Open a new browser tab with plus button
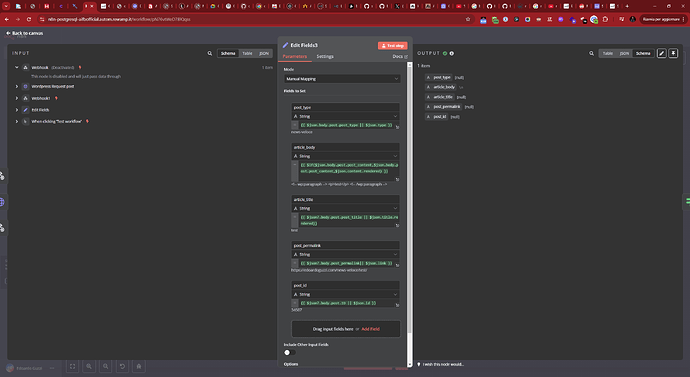This screenshot has height=377, width=690. (x=627, y=6)
